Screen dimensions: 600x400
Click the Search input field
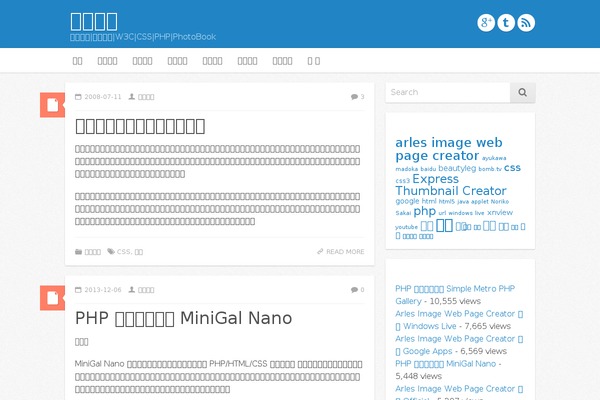click(448, 92)
